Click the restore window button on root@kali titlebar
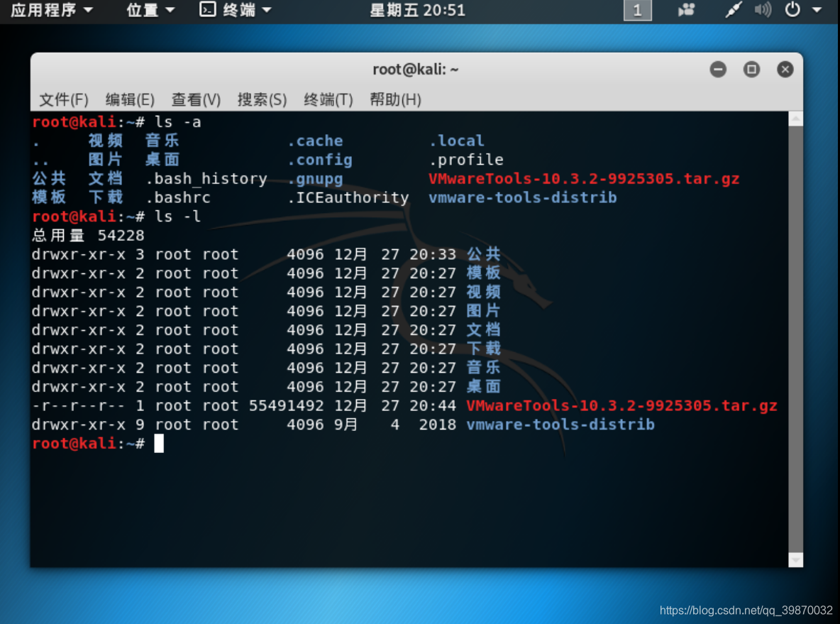Image resolution: width=840 pixels, height=624 pixels. (x=751, y=69)
